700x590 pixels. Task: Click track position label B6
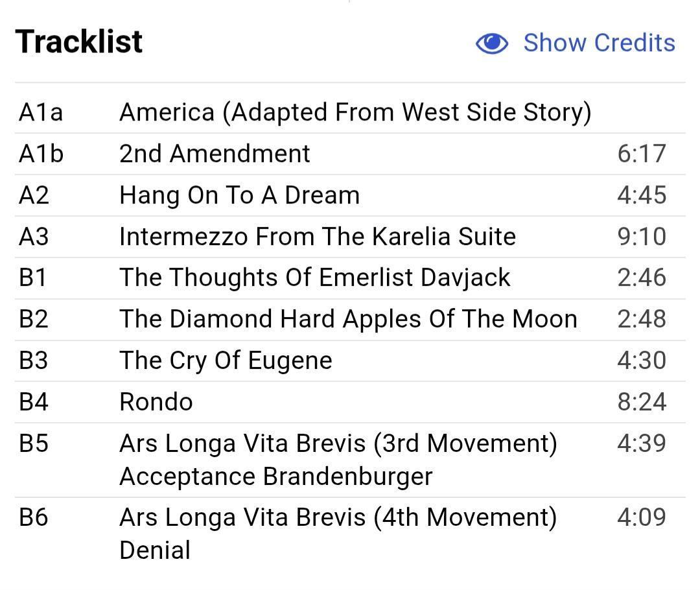(34, 517)
